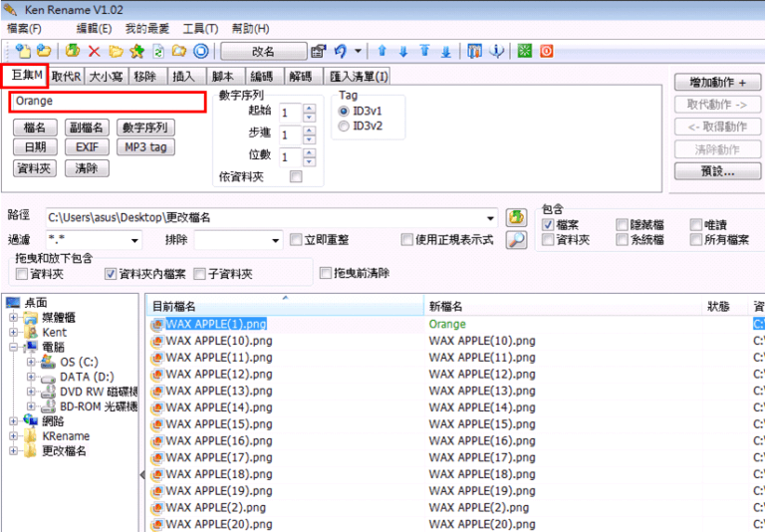Click the Orange text input field

click(x=107, y=101)
